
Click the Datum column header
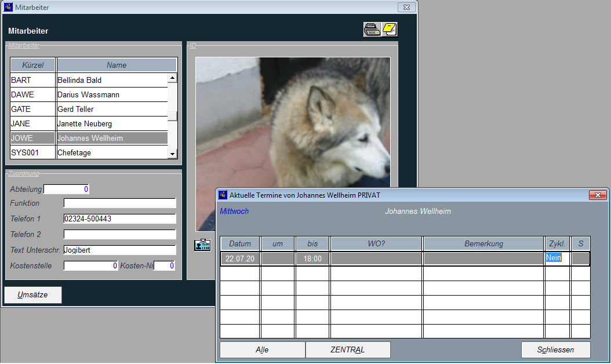(x=240, y=243)
